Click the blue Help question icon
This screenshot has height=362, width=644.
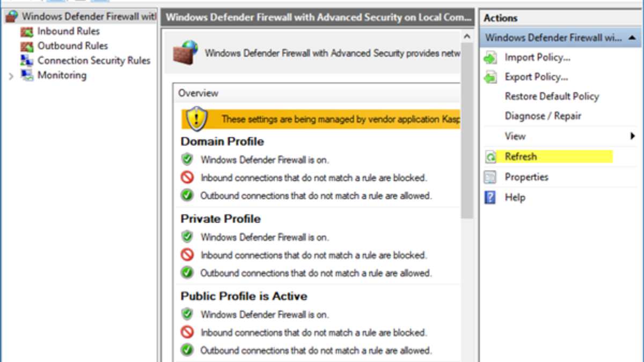(x=490, y=197)
